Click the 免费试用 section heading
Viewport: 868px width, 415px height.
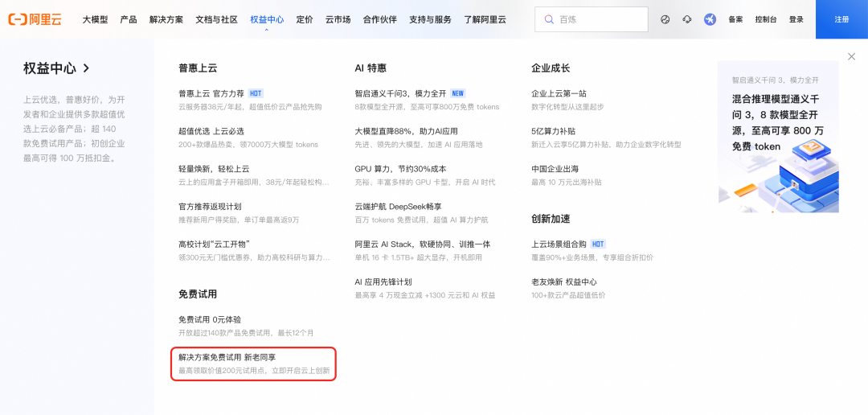point(198,294)
